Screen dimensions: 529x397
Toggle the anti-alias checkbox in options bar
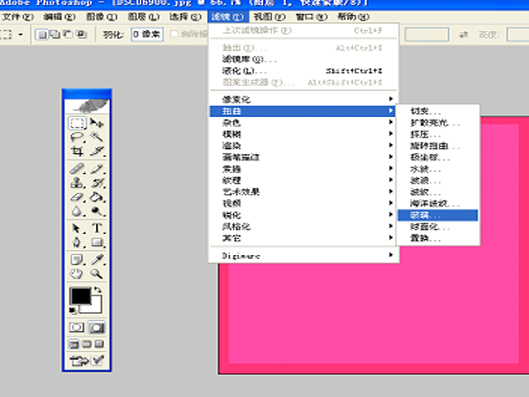coord(174,34)
